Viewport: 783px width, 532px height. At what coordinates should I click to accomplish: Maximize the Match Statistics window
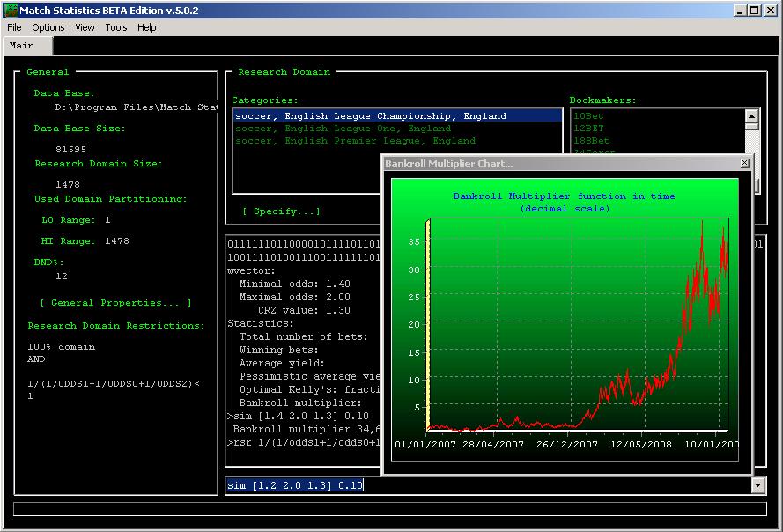tap(755, 10)
